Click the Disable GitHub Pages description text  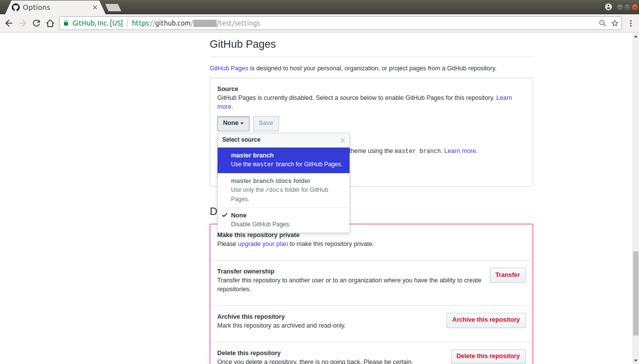(x=261, y=224)
